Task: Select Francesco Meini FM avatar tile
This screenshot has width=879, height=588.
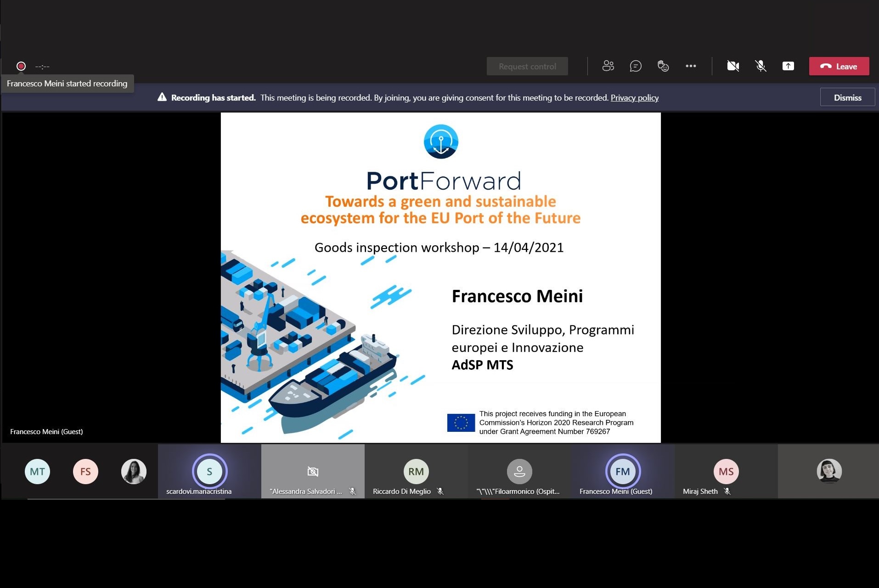Action: (x=623, y=471)
